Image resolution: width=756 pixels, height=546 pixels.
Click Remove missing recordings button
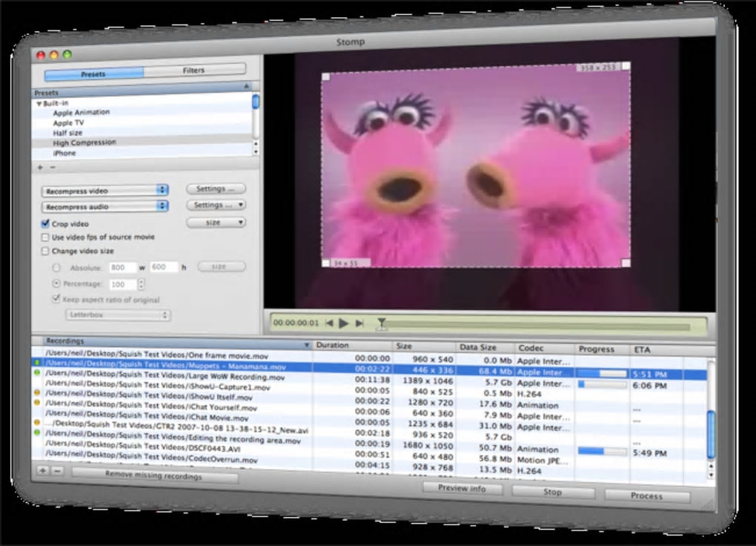click(x=154, y=476)
